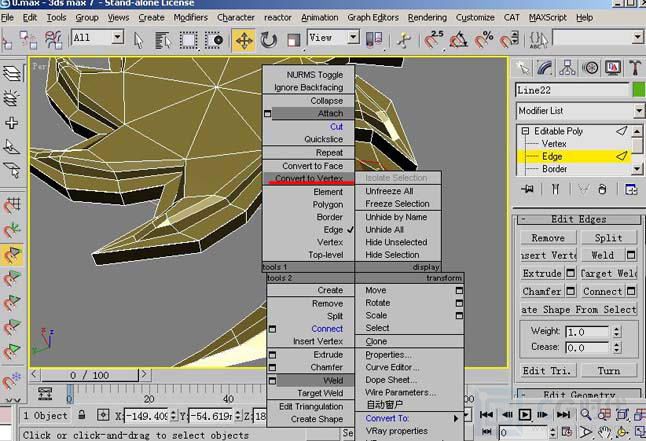646x441 pixels.
Task: Open the Create command panel tab
Action: click(523, 68)
